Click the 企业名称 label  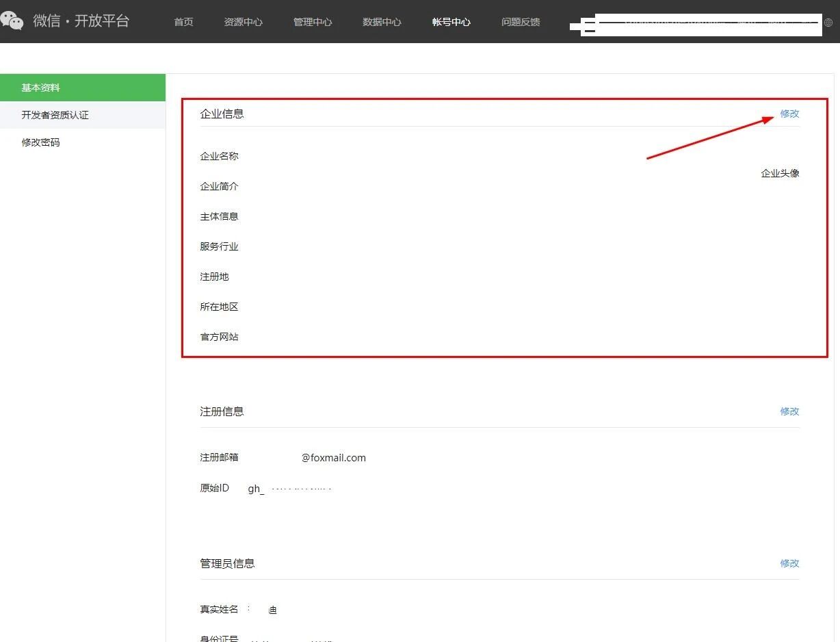[219, 156]
